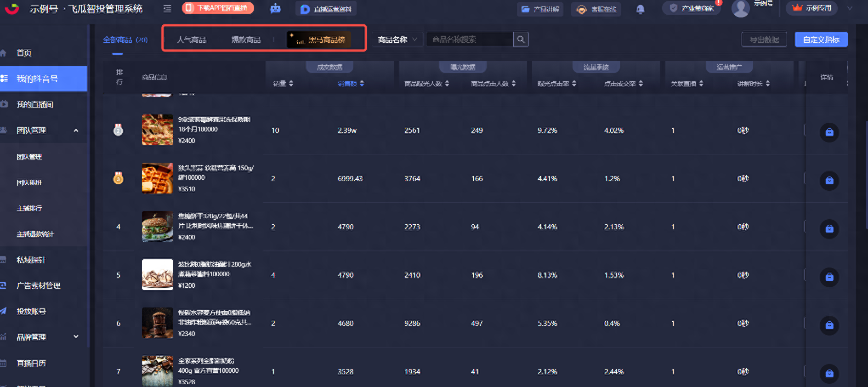Collapse the 团队管理 sidebar group
Image resolution: width=868 pixels, height=387 pixels.
76,131
